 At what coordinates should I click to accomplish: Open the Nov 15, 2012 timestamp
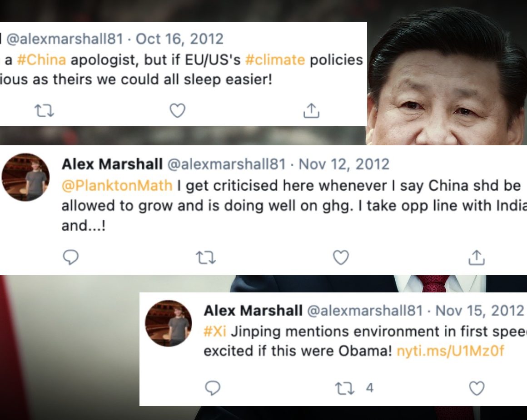click(480, 311)
